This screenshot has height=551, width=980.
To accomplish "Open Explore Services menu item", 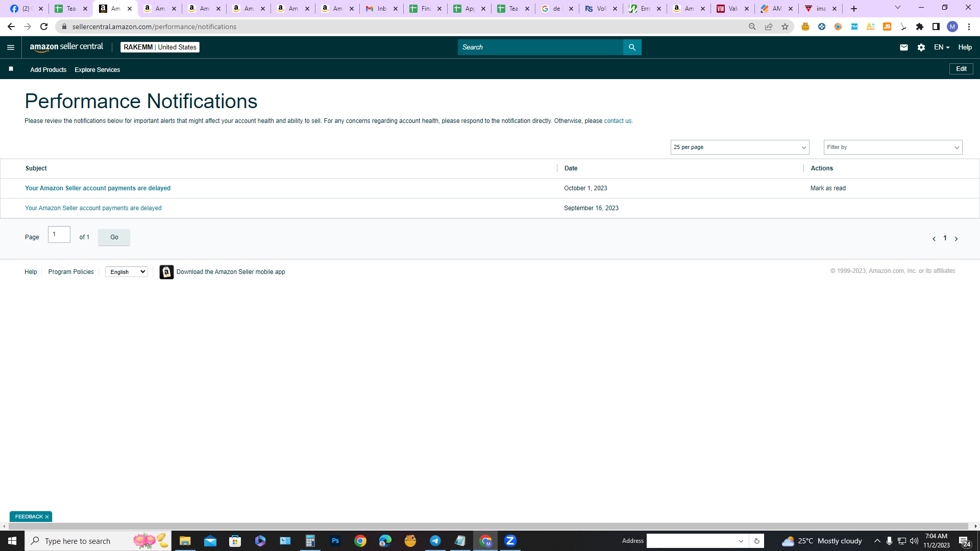I will point(97,70).
